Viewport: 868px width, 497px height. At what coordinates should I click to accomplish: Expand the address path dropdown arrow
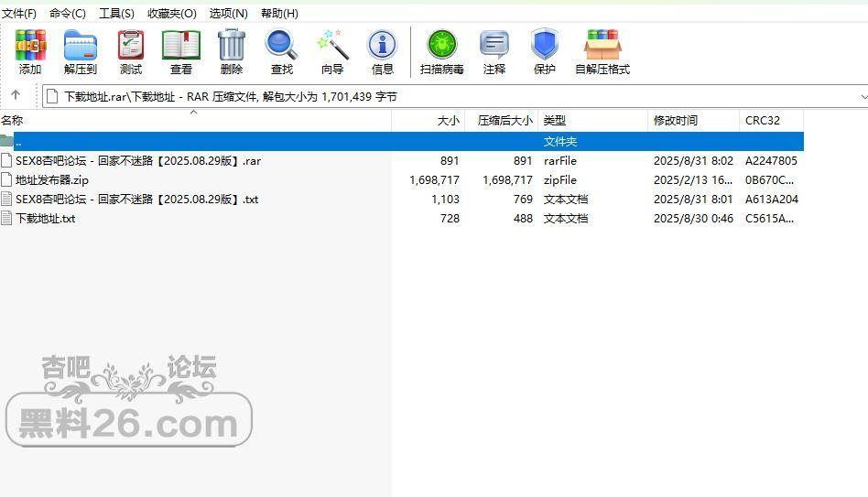863,96
